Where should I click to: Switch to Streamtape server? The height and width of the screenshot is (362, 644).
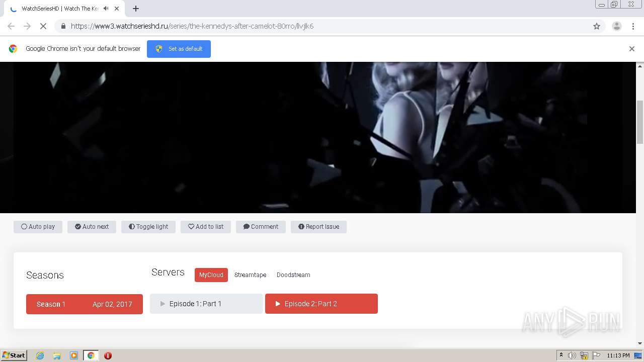tap(250, 275)
